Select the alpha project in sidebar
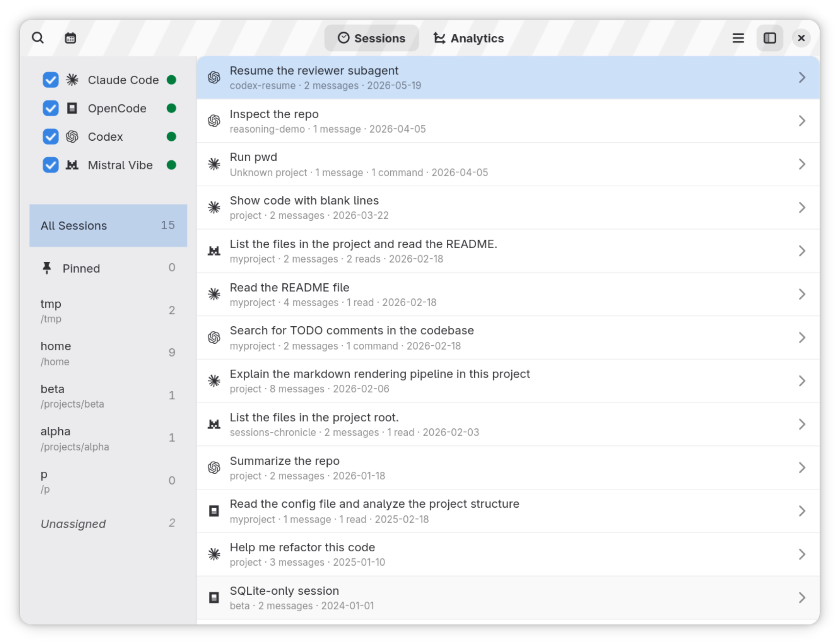Image resolution: width=839 pixels, height=644 pixels. [108, 438]
